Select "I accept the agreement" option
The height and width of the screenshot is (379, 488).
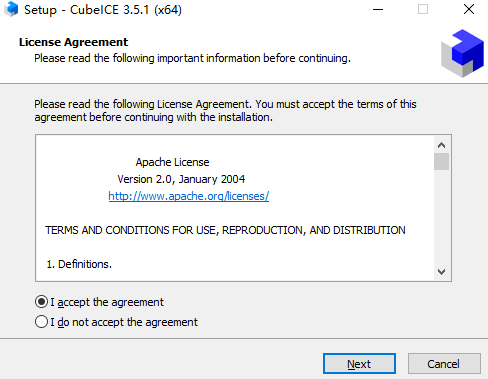[99, 302]
